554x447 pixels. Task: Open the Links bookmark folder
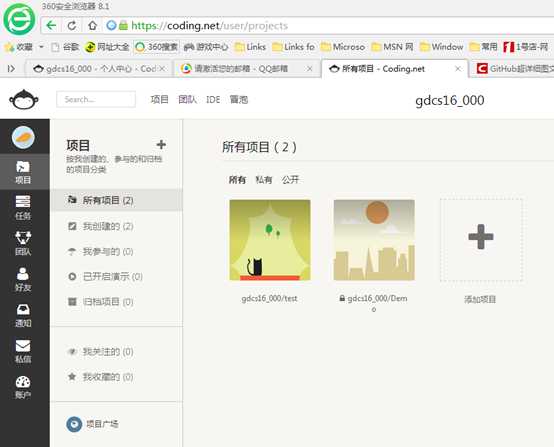pos(250,47)
